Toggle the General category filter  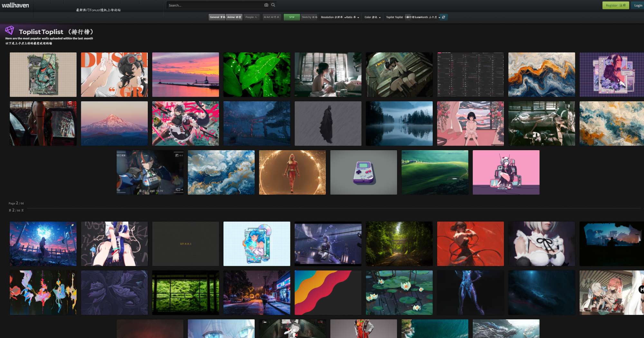point(217,17)
